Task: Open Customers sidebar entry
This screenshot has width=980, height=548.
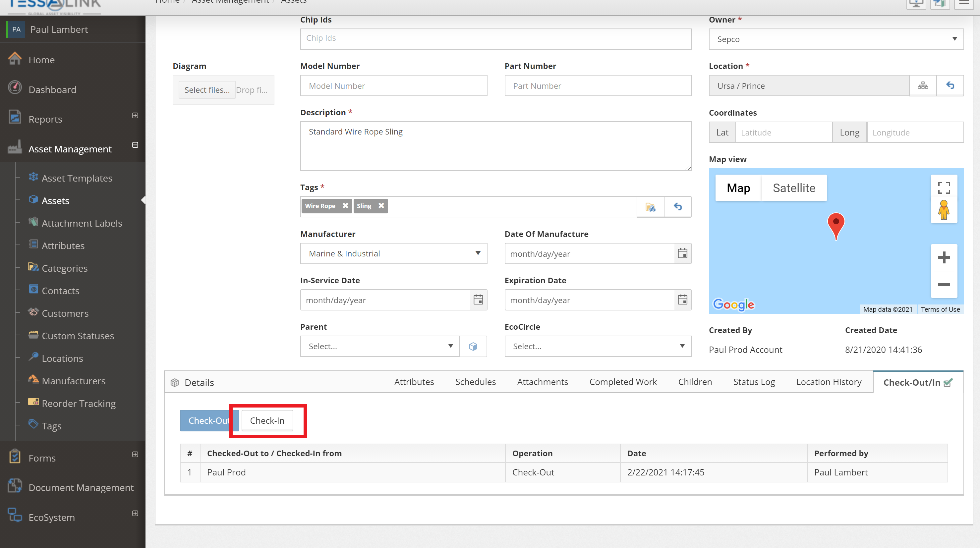Action: pos(65,313)
